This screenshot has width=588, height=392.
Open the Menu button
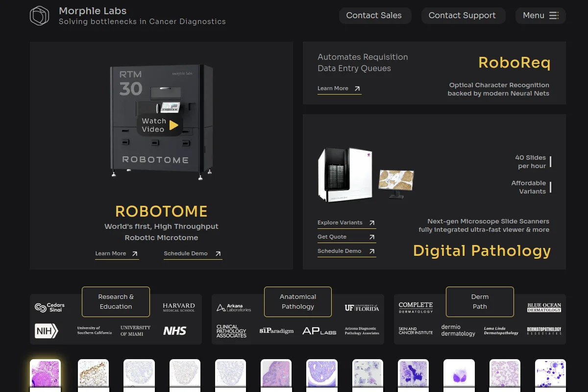pyautogui.click(x=540, y=16)
